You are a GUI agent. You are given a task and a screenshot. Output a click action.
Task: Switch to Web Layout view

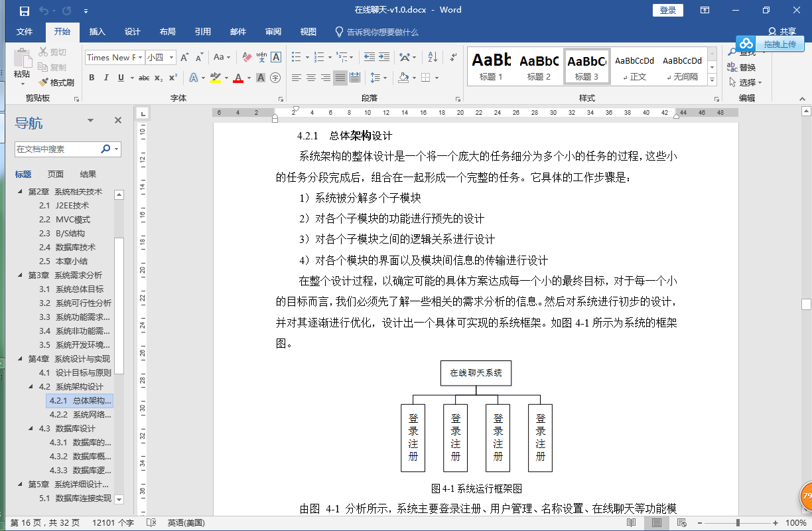(681, 523)
